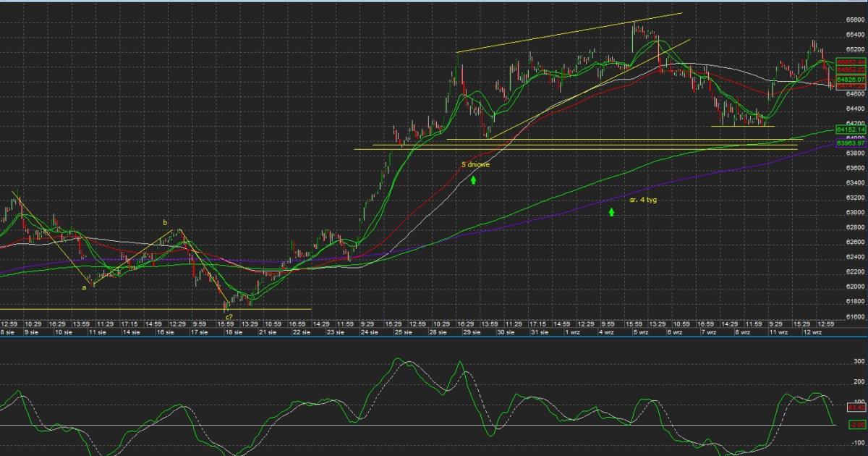Screen dimensions: 868x456
Task: Click the 65600 price axis label
Action: tap(854, 20)
